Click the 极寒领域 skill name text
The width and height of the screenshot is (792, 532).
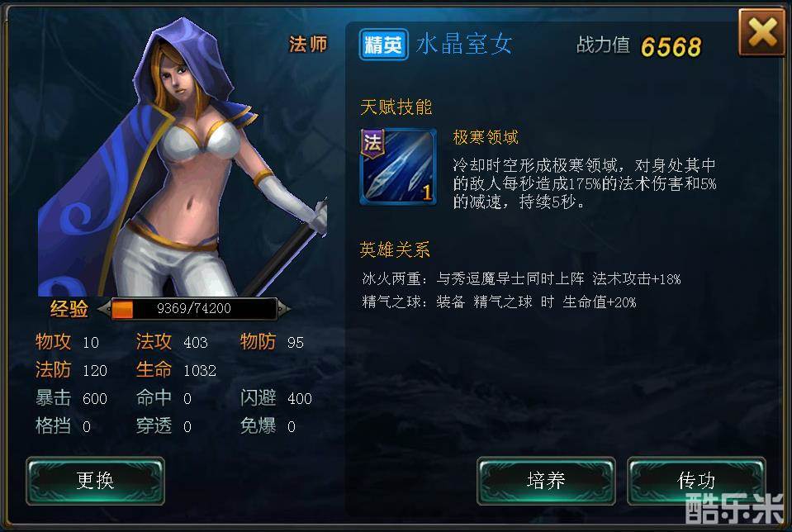tap(486, 137)
